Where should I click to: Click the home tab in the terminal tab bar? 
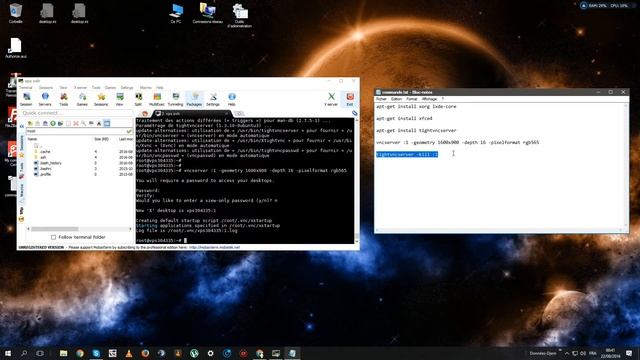144,113
